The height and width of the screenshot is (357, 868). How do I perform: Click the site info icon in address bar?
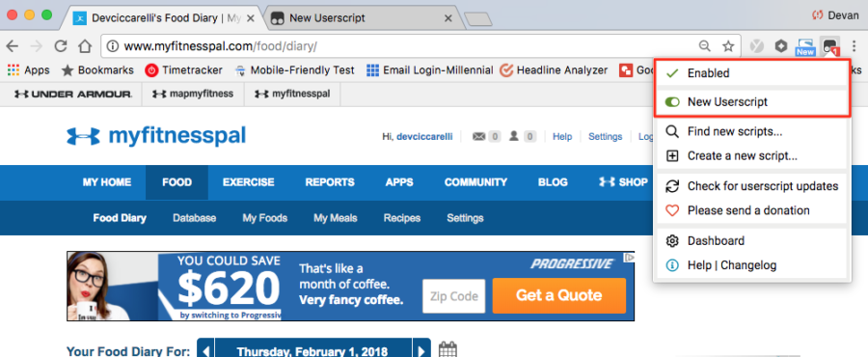(x=113, y=46)
